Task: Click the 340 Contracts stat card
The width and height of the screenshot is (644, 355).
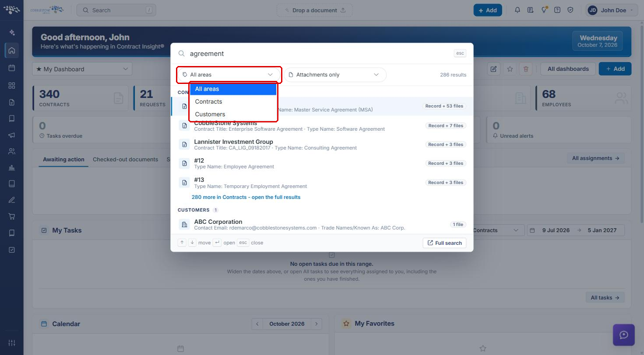Action: click(81, 98)
